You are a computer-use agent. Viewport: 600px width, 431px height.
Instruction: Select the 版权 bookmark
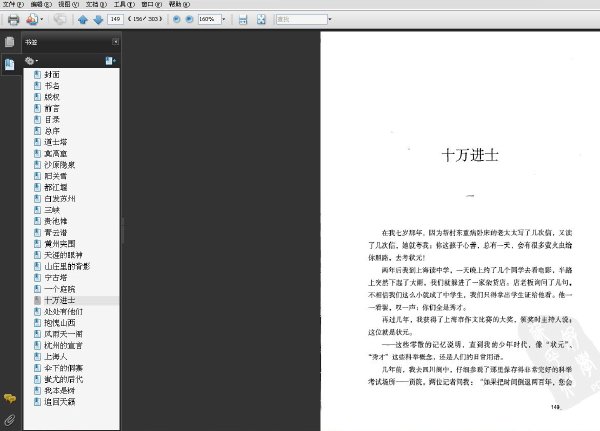(x=52, y=97)
